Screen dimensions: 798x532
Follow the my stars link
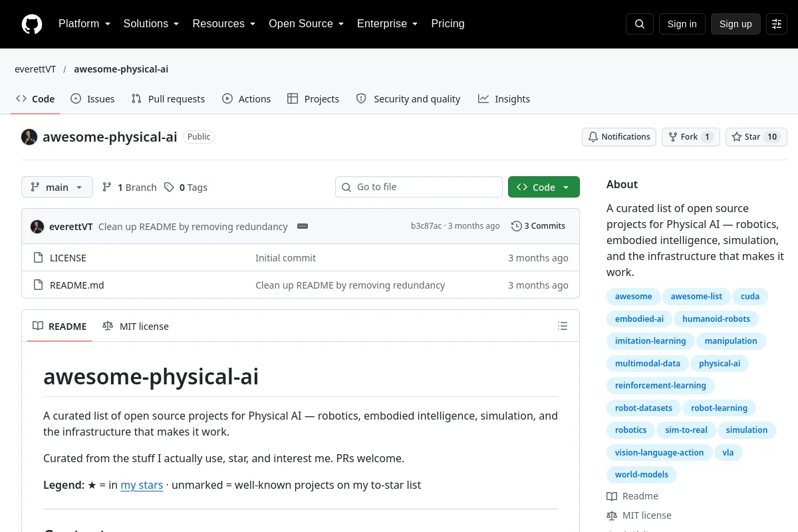(142, 485)
